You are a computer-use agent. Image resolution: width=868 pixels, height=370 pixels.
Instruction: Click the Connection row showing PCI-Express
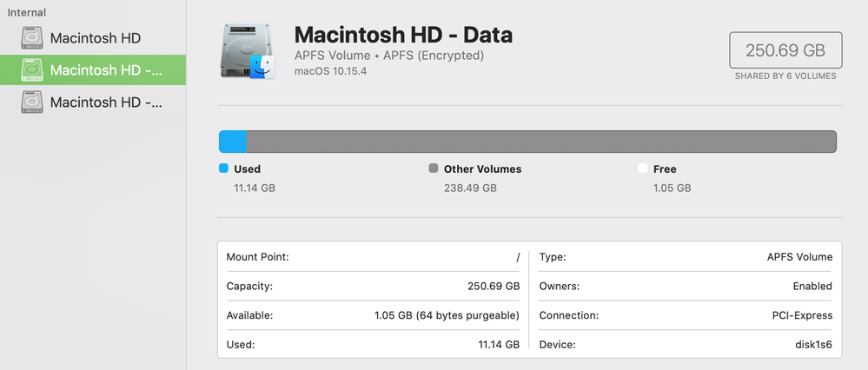[686, 315]
